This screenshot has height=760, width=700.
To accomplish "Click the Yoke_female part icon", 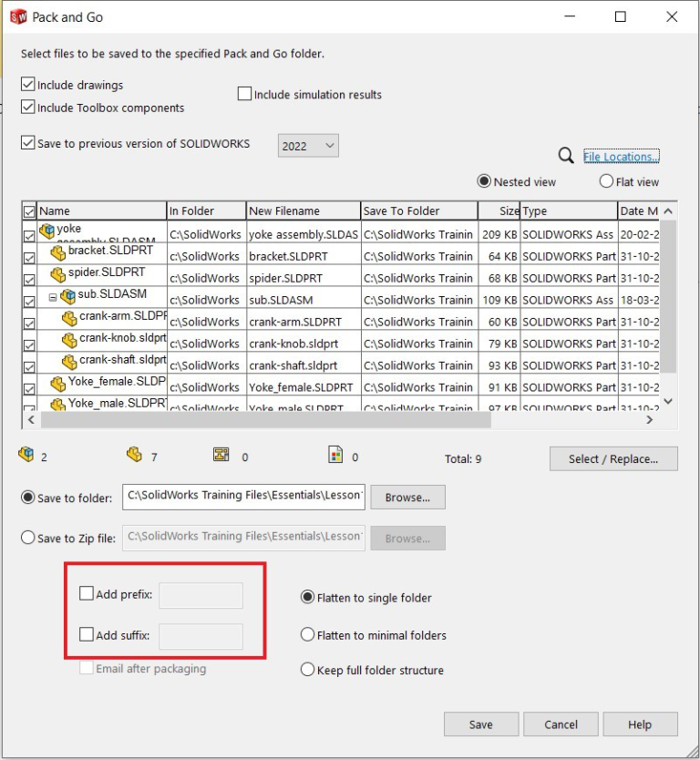I will (58, 383).
